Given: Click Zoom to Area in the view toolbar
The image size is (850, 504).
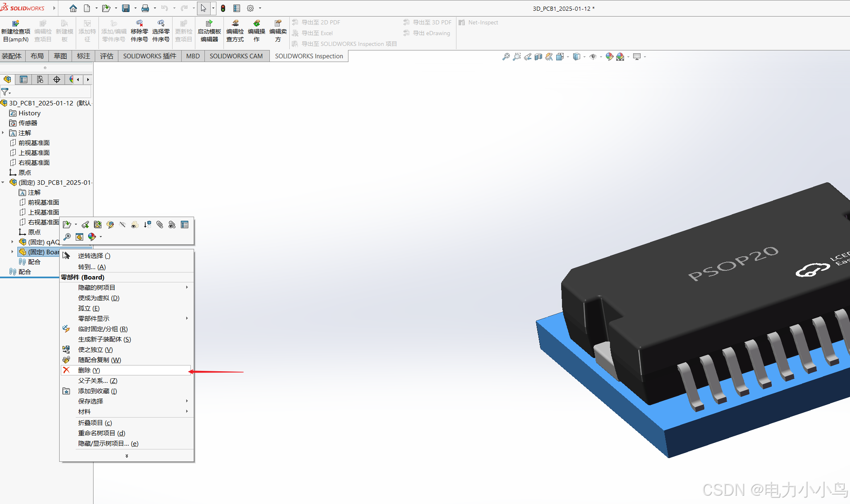Looking at the screenshot, I should (516, 57).
